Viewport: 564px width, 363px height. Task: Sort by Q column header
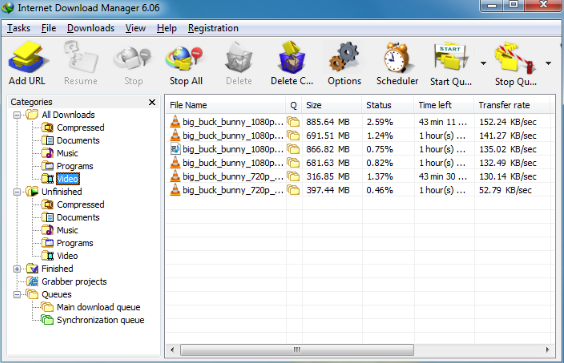[294, 105]
